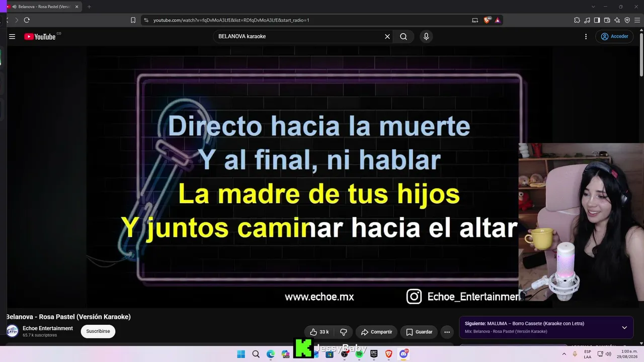Screen dimensions: 644x362
Task: Submit search with the magnifier button
Action: pyautogui.click(x=404, y=36)
